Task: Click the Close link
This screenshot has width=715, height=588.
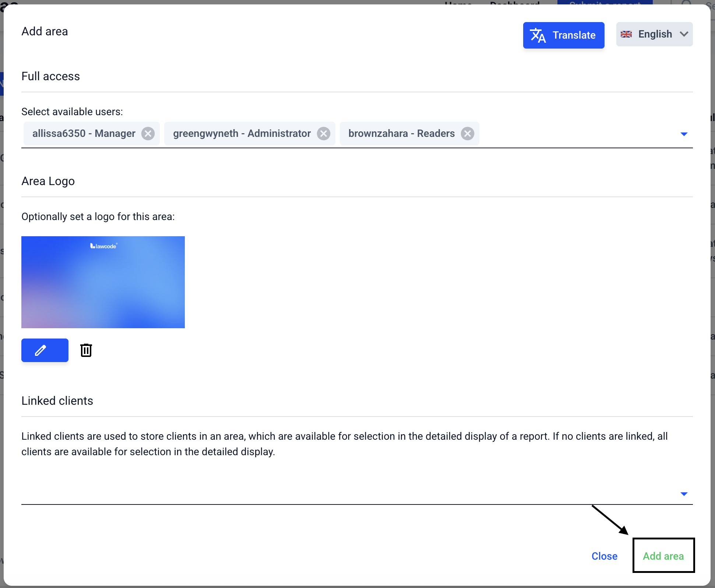Action: tap(604, 556)
